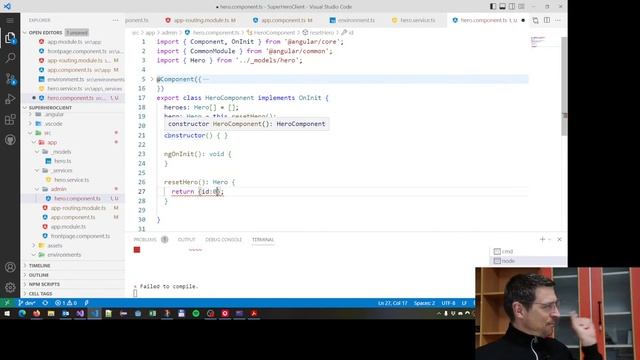The width and height of the screenshot is (640, 360).
Task: Click LF end-of-line setting in status bar
Action: [x=464, y=303]
